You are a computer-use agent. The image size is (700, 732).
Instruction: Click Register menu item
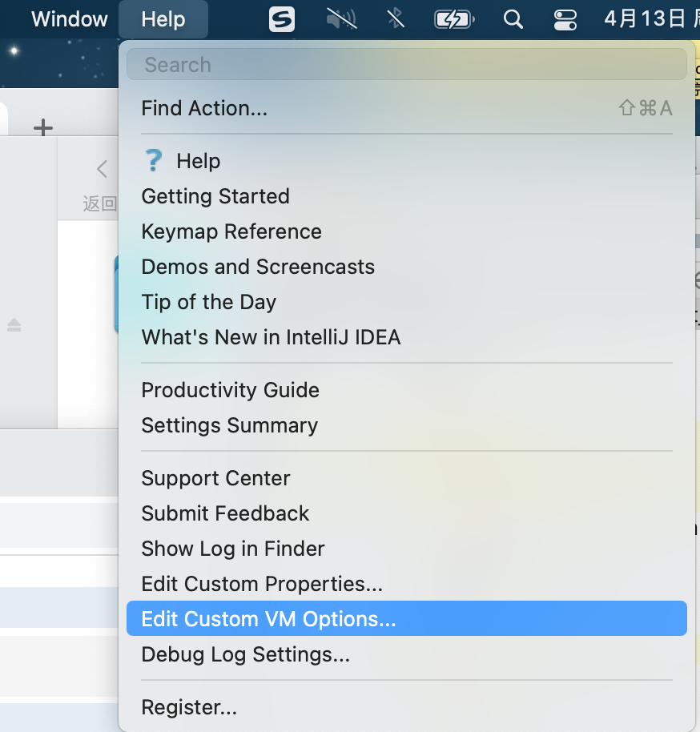pos(189,707)
